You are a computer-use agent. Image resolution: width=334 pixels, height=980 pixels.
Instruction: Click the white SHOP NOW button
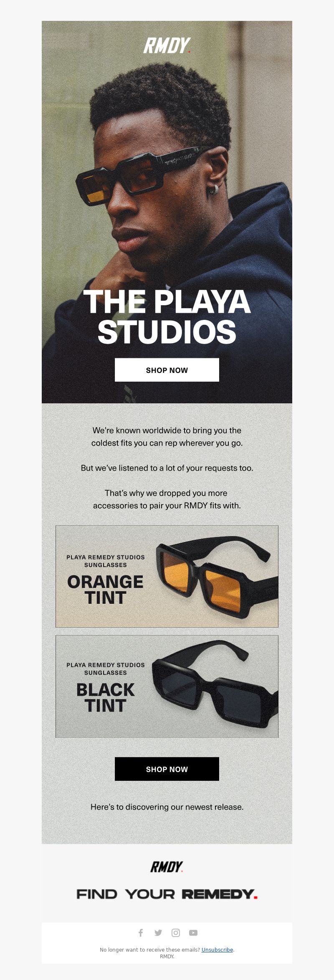pos(167,370)
